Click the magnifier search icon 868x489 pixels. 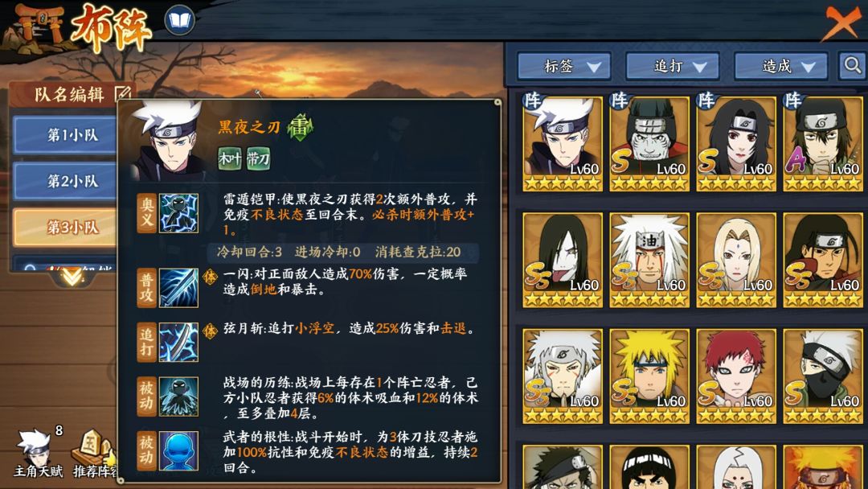click(852, 66)
